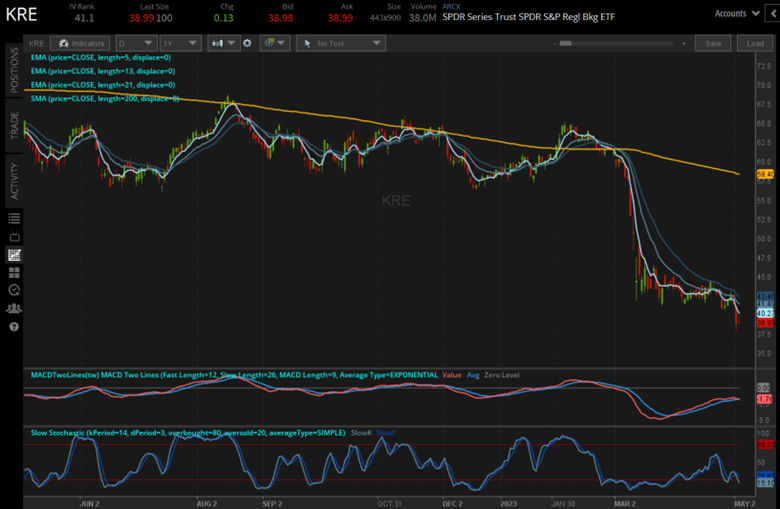Open the D aggregation period dropdown
The width and height of the screenshot is (780, 509).
coord(136,43)
